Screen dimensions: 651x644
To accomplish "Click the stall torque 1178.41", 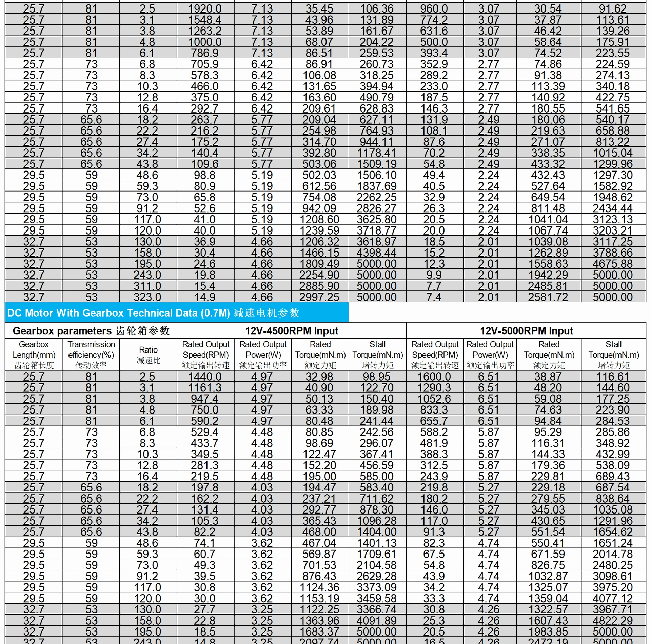I will point(377,153).
